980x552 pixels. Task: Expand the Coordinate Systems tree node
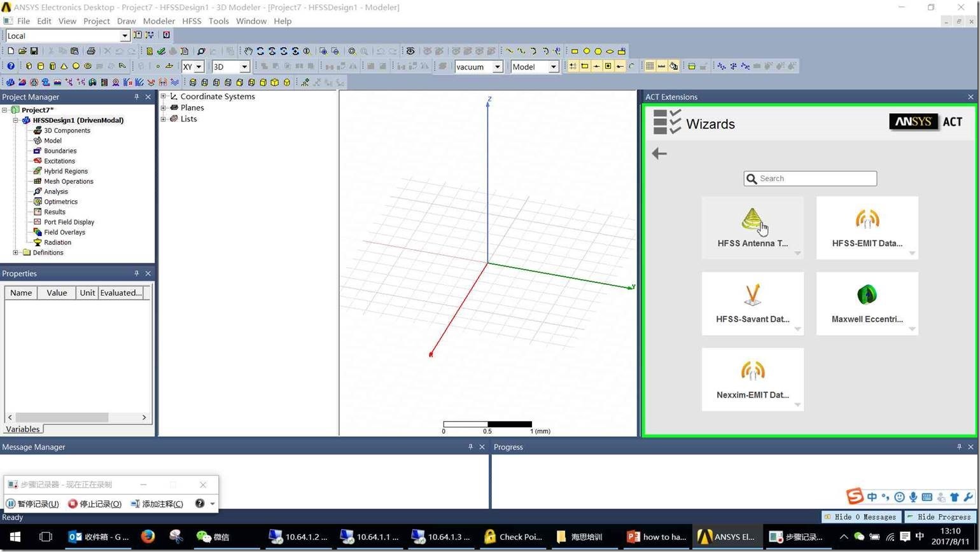coord(164,97)
